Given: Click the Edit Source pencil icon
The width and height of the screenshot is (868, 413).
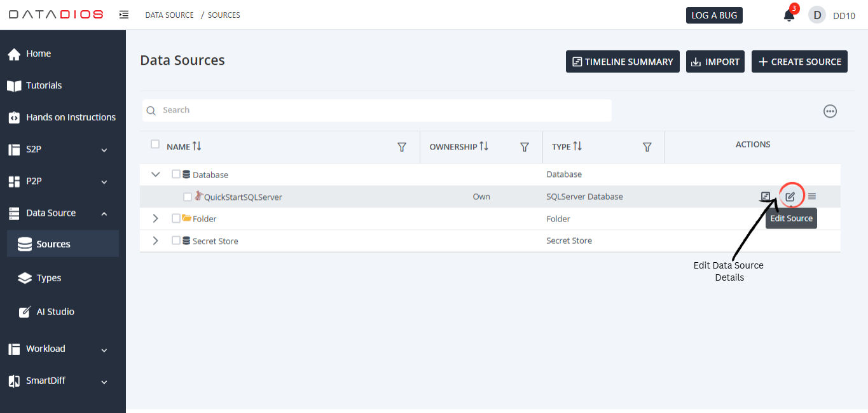Looking at the screenshot, I should (790, 197).
